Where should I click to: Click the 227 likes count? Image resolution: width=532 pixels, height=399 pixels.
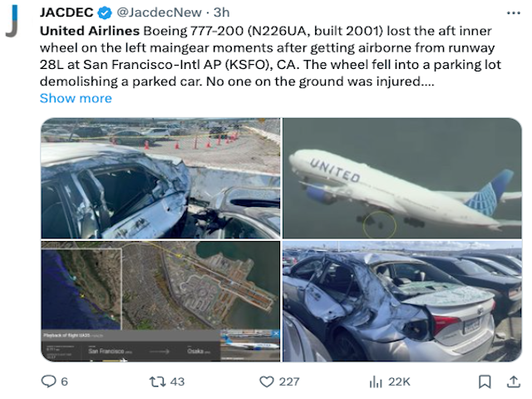pyautogui.click(x=289, y=382)
